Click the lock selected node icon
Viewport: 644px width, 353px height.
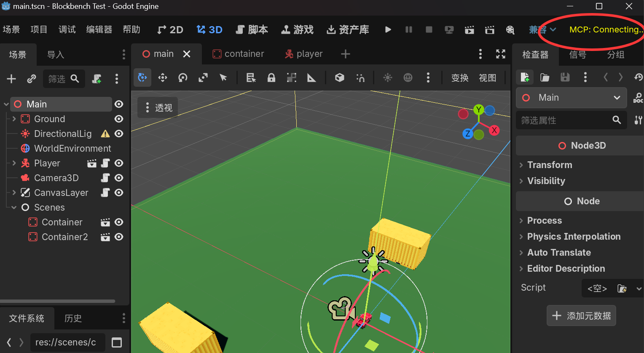click(271, 78)
